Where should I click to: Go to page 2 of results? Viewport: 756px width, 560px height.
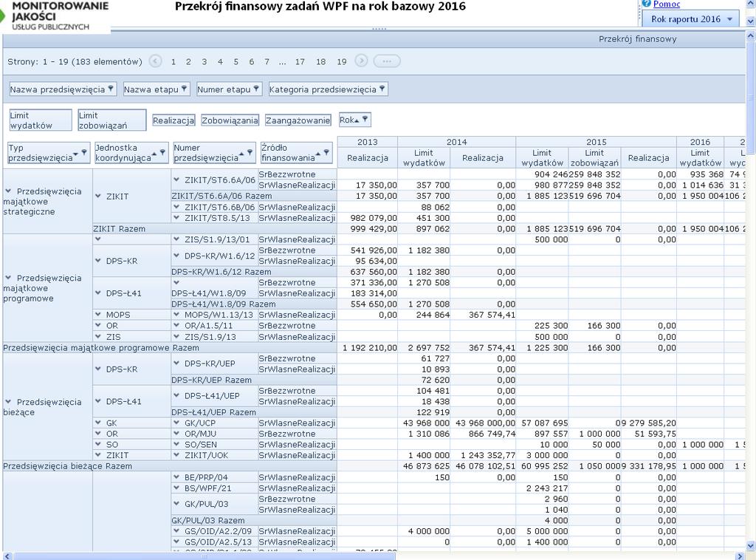coord(188,62)
